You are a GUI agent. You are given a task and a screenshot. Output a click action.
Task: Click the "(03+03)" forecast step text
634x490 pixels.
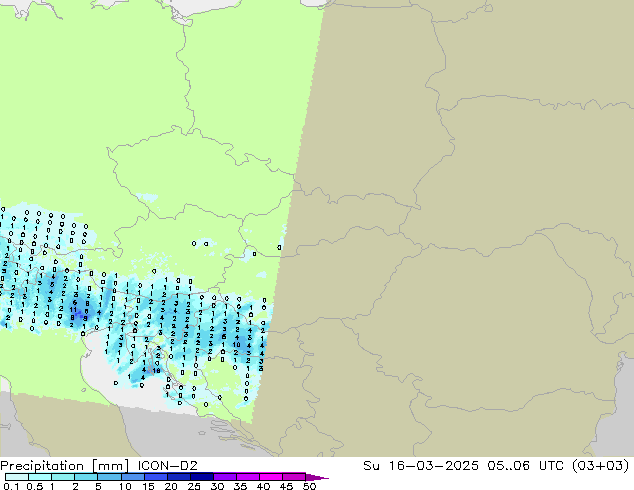click(x=601, y=466)
